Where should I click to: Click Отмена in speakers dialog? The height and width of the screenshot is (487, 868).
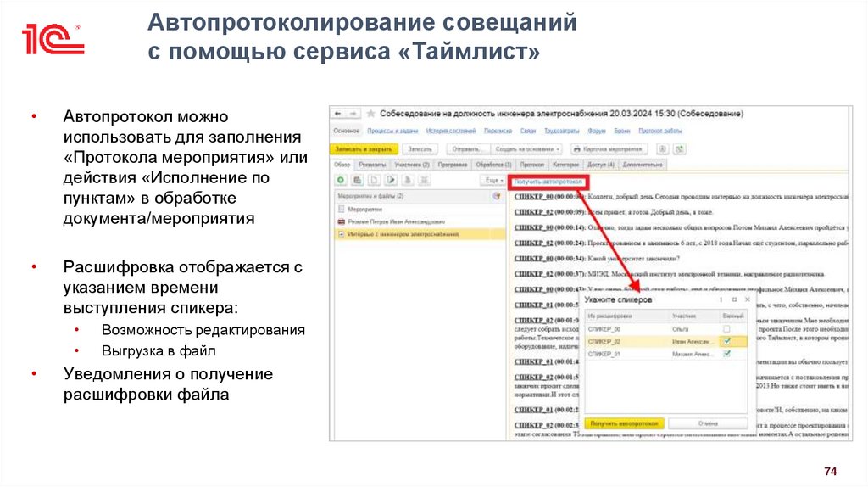[708, 423]
